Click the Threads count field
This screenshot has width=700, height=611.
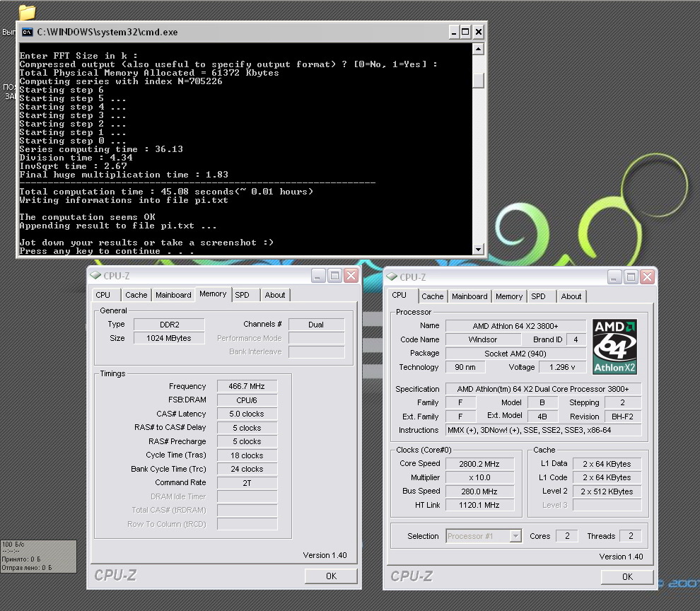point(631,536)
